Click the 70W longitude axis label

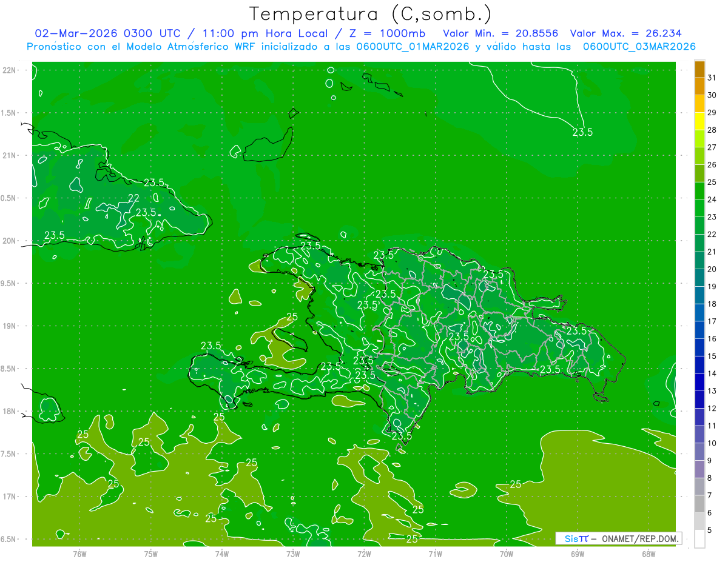click(507, 554)
